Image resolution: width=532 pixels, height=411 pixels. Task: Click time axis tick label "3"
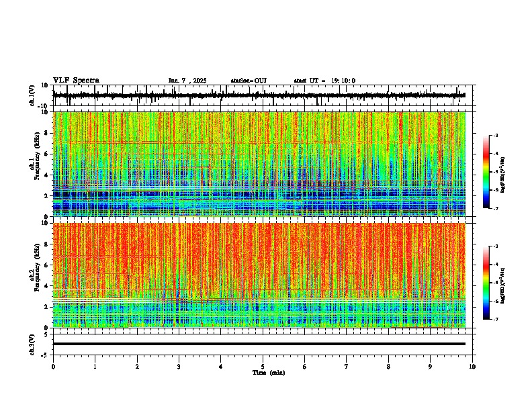179,367
